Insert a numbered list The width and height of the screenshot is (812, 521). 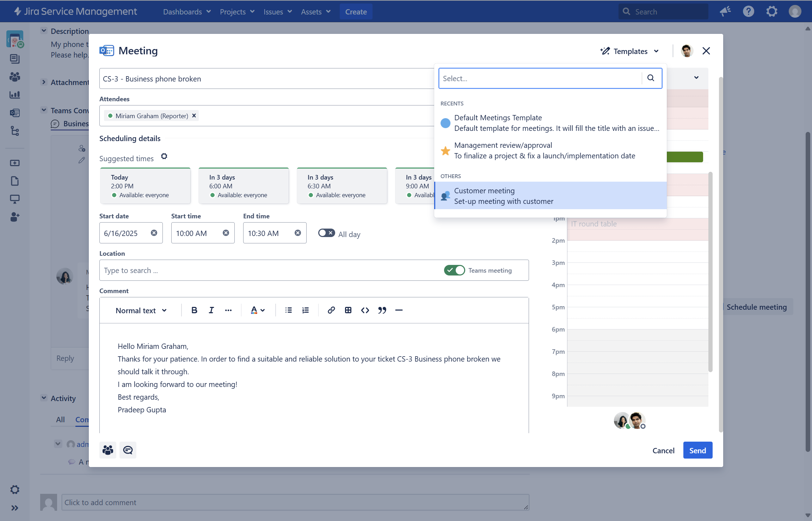coord(305,310)
